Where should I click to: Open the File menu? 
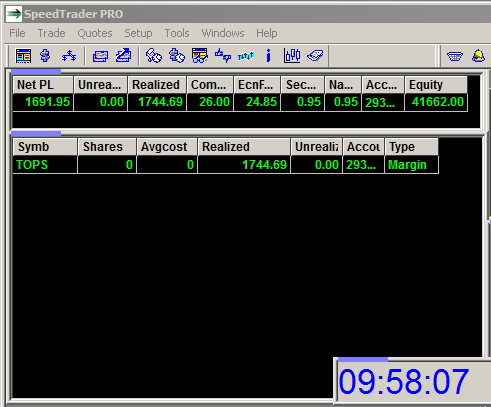pos(17,33)
